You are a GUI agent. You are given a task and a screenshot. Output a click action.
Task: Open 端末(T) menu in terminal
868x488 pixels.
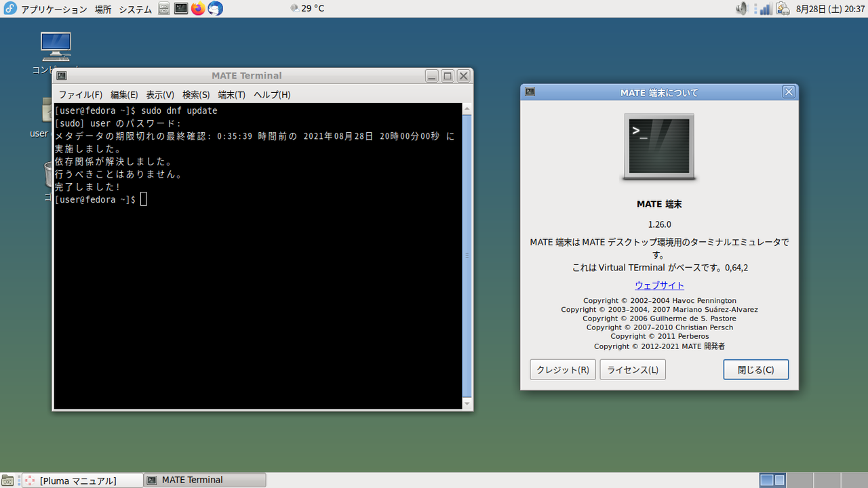232,95
